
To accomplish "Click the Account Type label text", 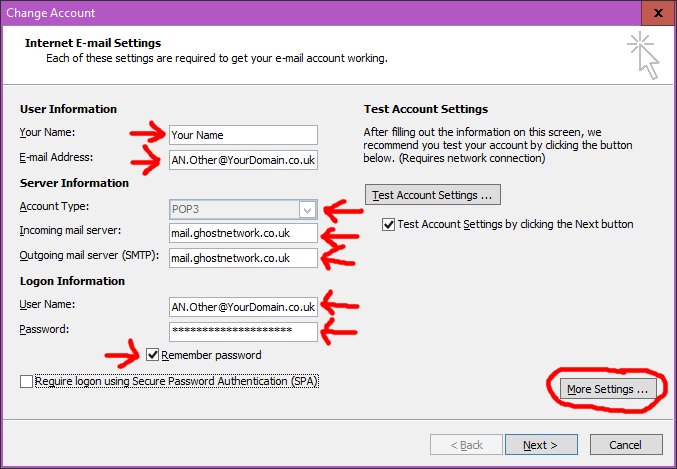I will pos(54,207).
